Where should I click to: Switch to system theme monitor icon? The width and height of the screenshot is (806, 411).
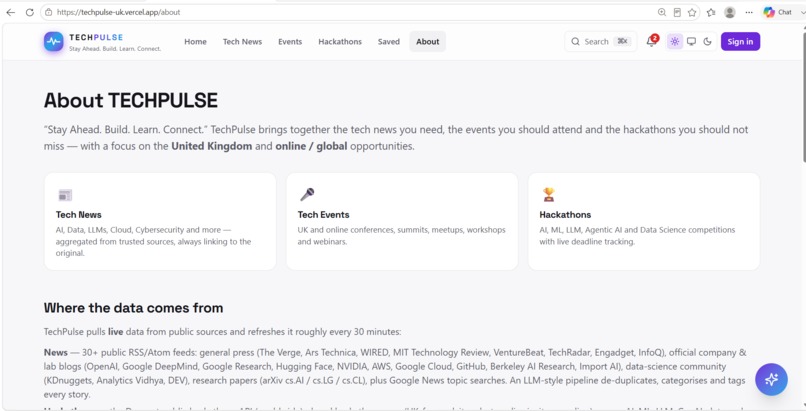(691, 42)
